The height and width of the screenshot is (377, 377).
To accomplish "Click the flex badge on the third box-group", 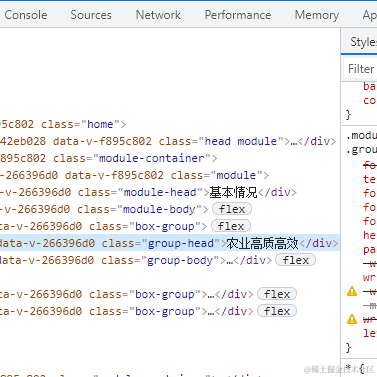I will pyautogui.click(x=277, y=311).
